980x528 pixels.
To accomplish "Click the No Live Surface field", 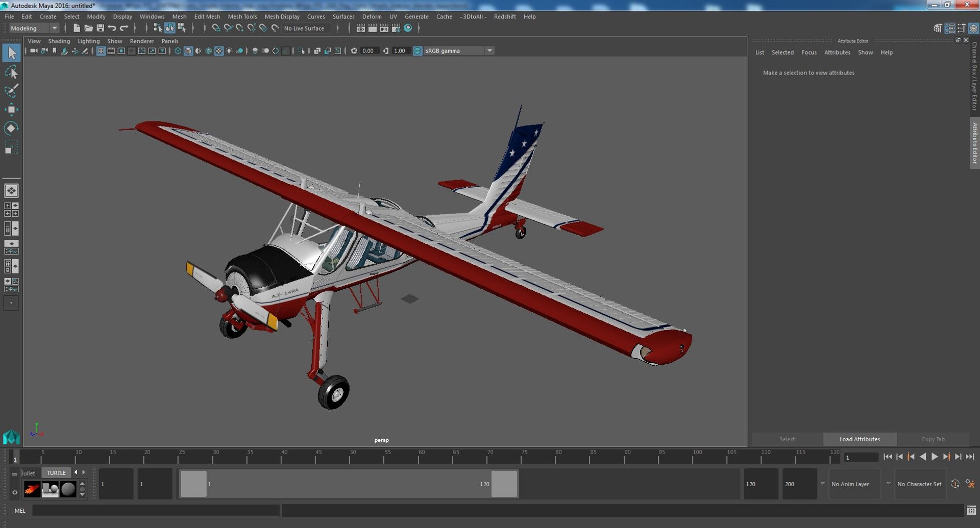I will (307, 28).
